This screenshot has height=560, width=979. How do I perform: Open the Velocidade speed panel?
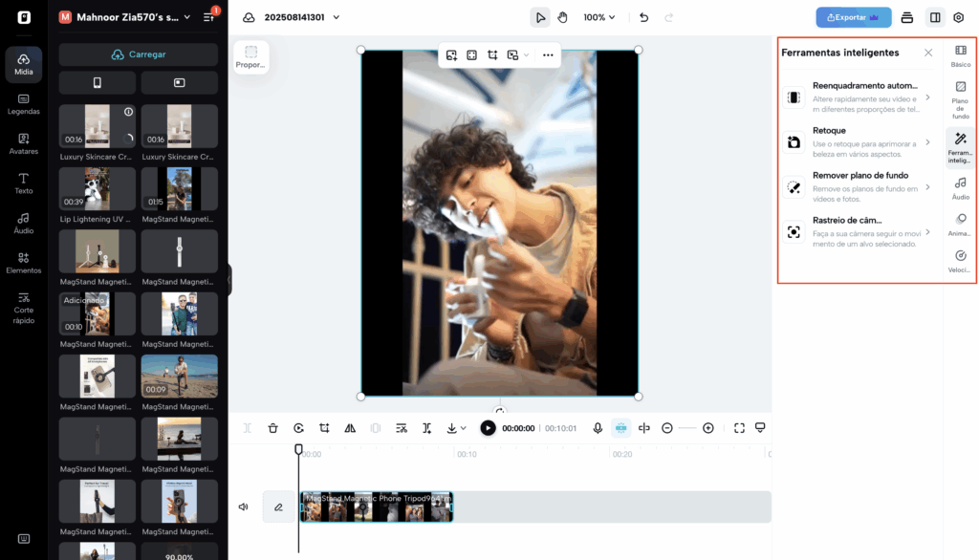[960, 261]
